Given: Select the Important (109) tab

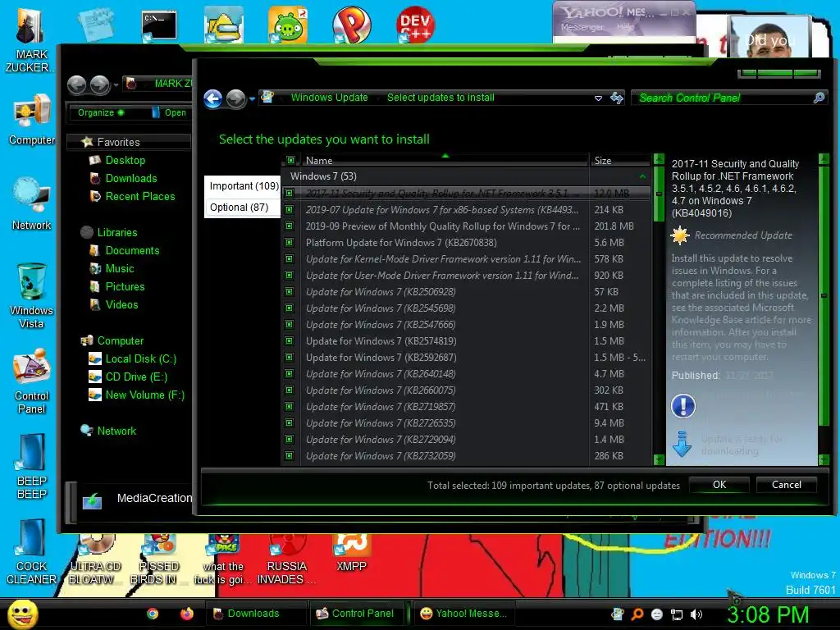Looking at the screenshot, I should [x=243, y=186].
